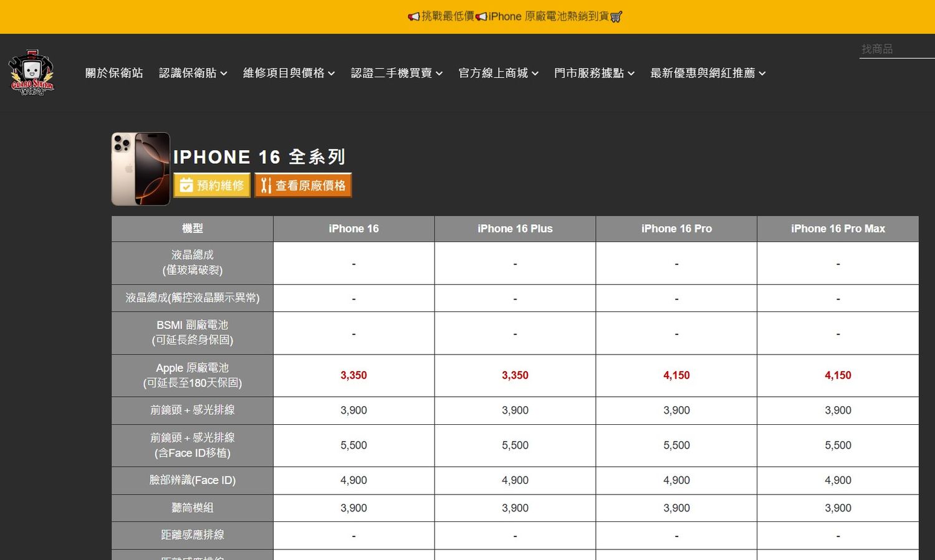Click iPhone 16 Apple 原廠電池 price 3,350
Image resolution: width=935 pixels, height=560 pixels.
pyautogui.click(x=353, y=375)
